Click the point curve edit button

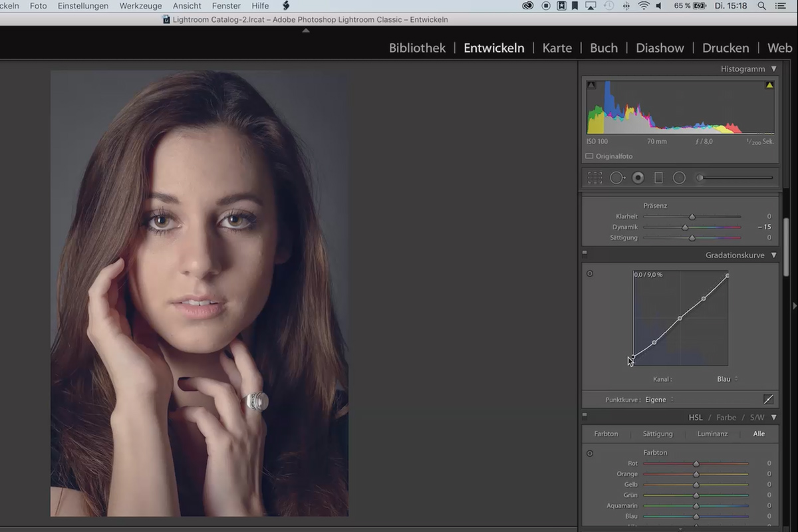[768, 400]
